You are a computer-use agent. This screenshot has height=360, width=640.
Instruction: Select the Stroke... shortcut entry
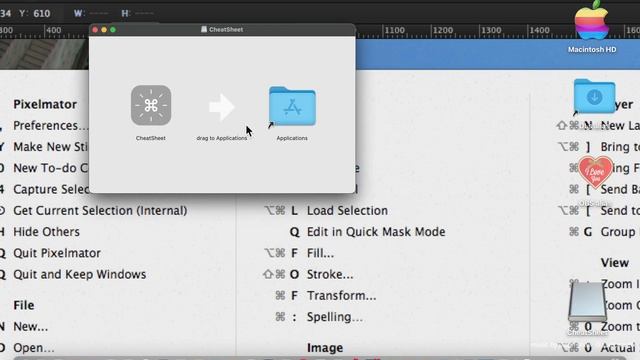click(x=330, y=274)
